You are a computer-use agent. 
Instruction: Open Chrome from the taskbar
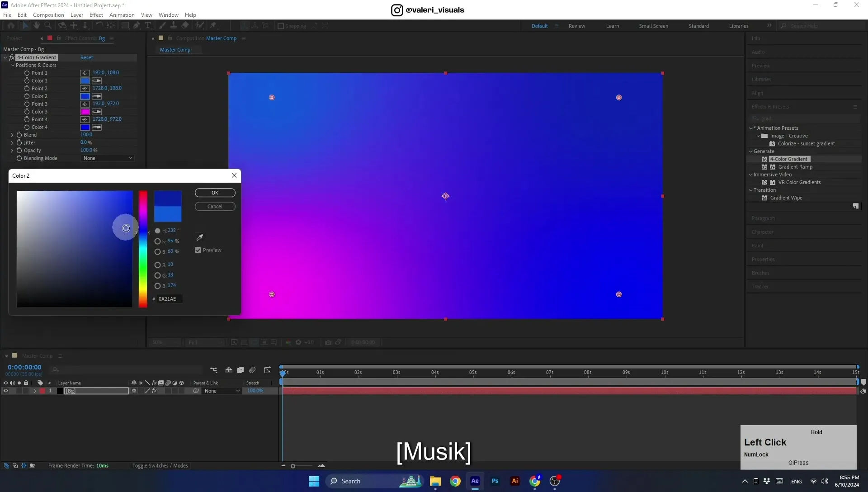click(455, 481)
